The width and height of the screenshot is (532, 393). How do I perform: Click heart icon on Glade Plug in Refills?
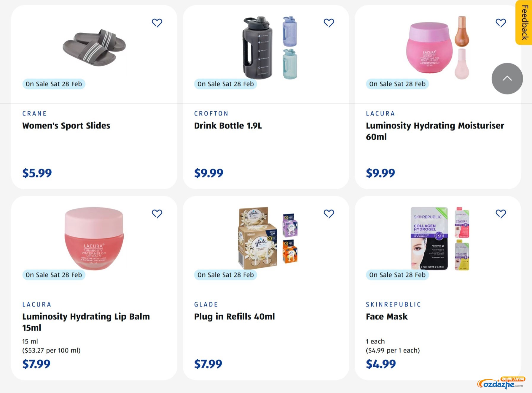pos(329,214)
